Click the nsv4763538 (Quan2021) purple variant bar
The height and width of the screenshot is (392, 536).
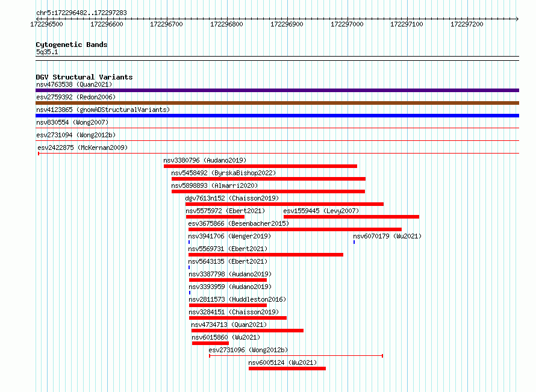pos(277,90)
